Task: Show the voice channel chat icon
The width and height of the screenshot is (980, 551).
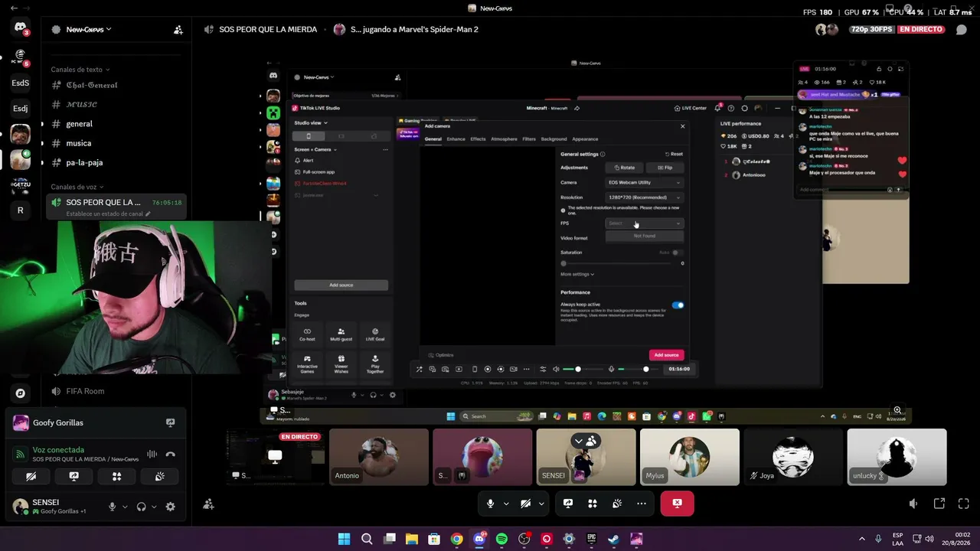Action: pos(962,30)
